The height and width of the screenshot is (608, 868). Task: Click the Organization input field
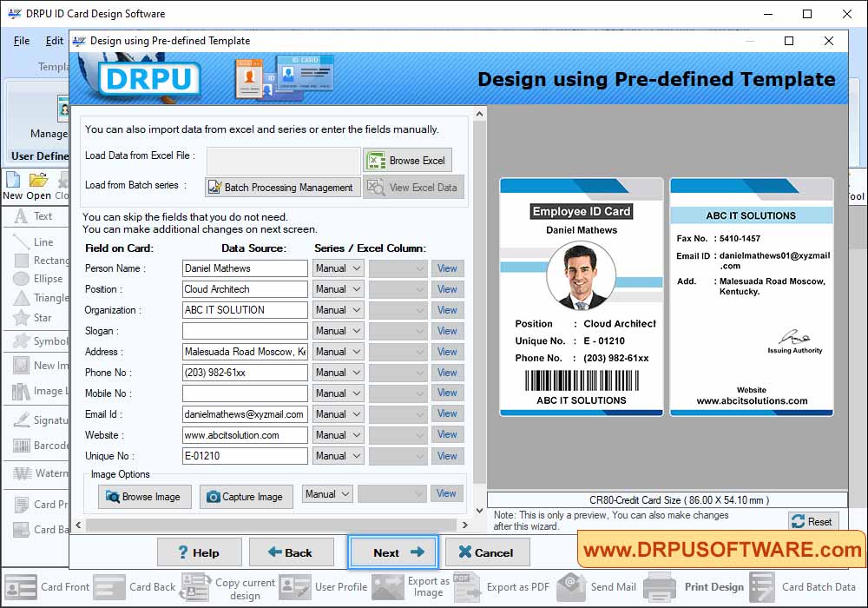(245, 310)
